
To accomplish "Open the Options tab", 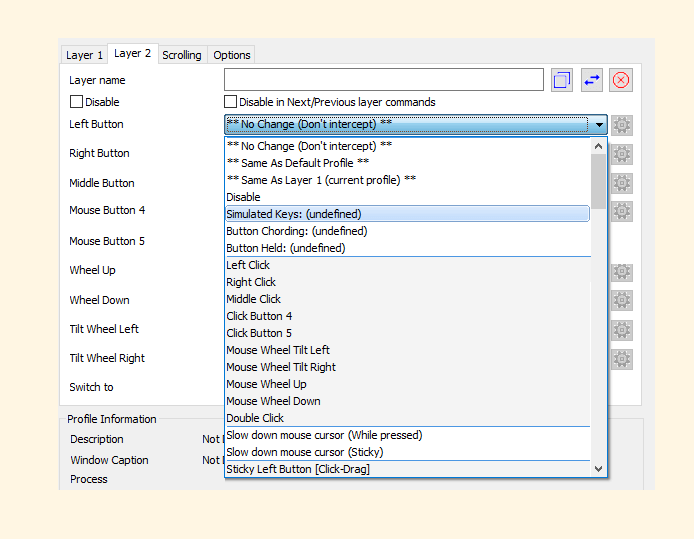I will click(x=231, y=55).
